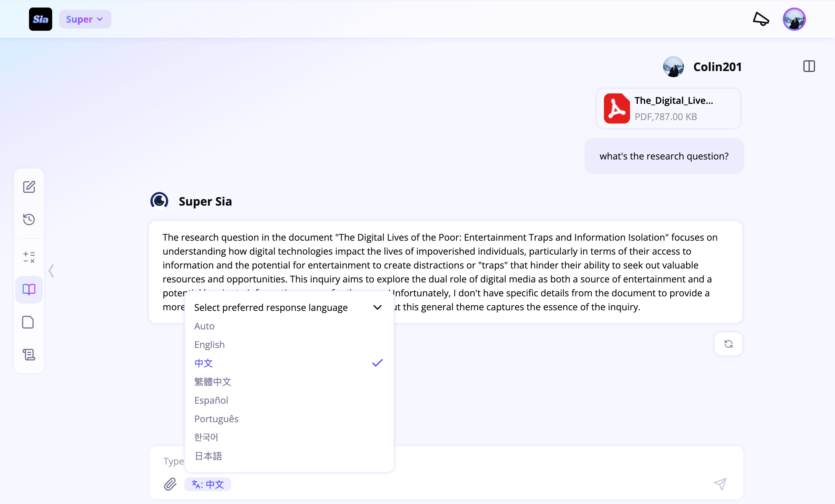The image size is (835, 504).
Task: Open The_Digital_Live PDF attachment
Action: [668, 108]
